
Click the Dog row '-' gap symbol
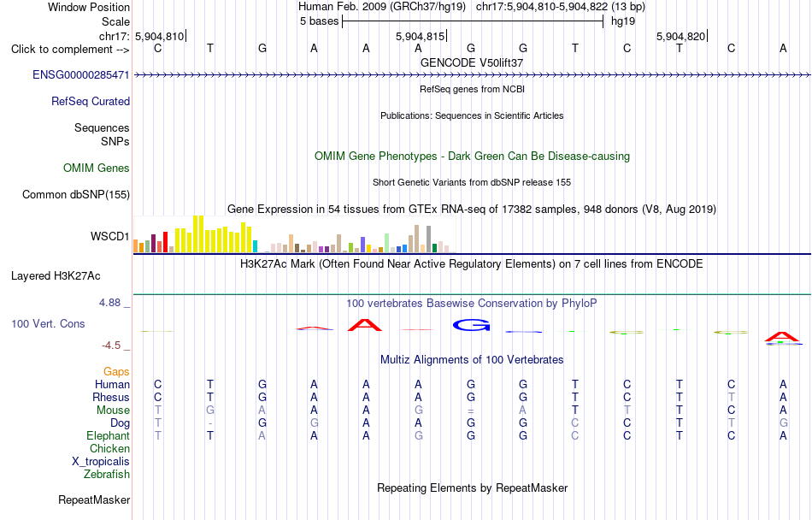210,423
